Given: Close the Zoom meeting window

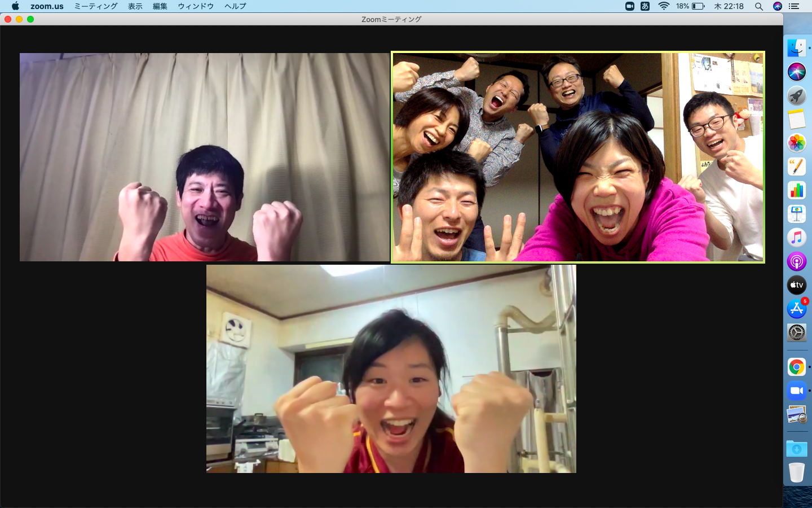Looking at the screenshot, I should tap(8, 19).
